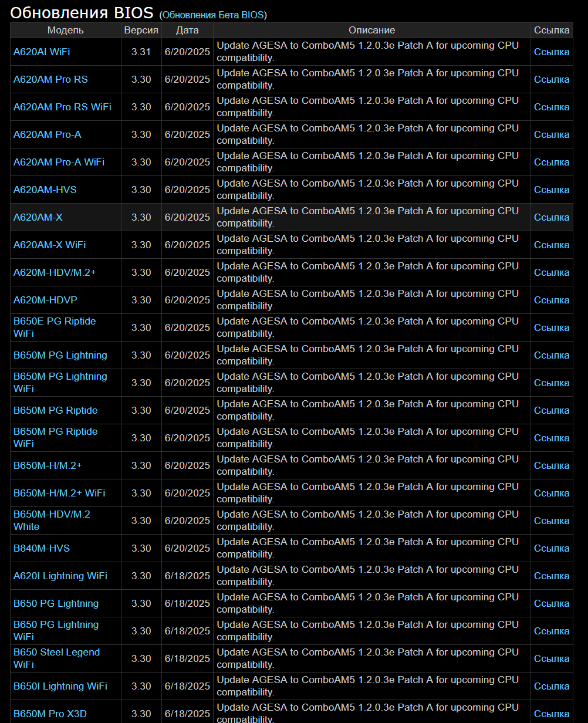Select the B650M Pro X3D model

(x=50, y=714)
